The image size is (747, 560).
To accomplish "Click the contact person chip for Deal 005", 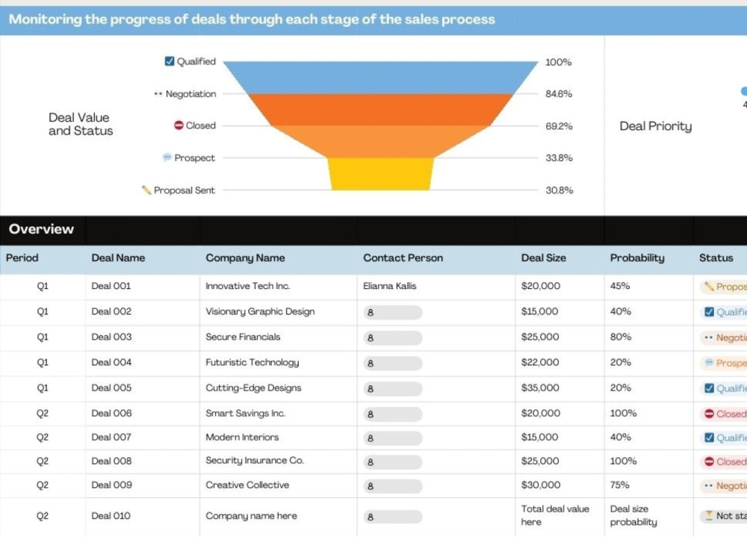I will (393, 389).
